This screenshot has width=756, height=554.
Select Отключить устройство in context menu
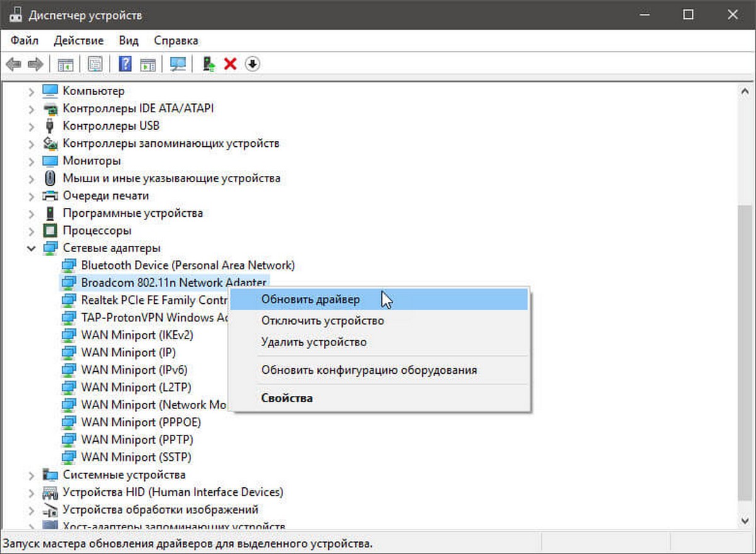coord(322,321)
